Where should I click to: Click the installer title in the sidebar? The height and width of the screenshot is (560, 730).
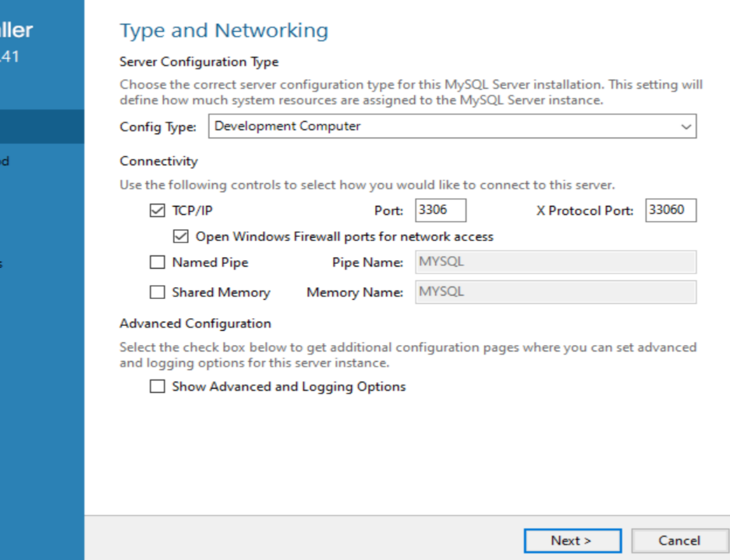tap(16, 30)
